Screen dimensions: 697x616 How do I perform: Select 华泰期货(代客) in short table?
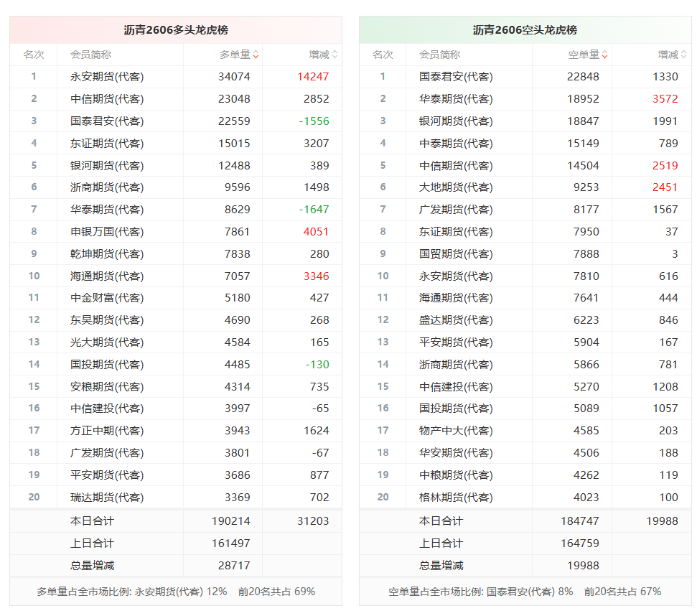click(x=456, y=98)
